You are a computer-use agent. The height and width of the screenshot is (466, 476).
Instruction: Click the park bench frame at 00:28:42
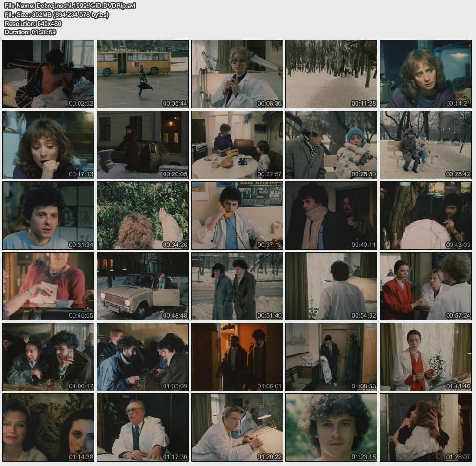click(x=426, y=145)
